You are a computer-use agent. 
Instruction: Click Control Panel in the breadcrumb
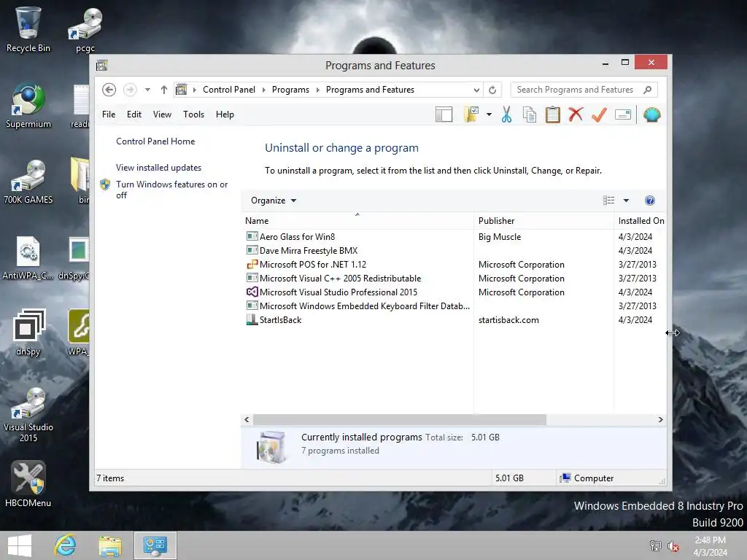click(229, 90)
